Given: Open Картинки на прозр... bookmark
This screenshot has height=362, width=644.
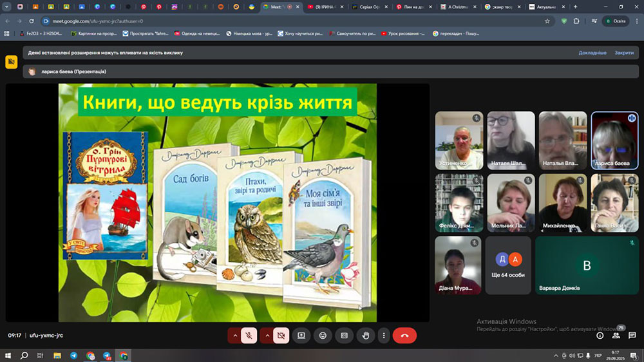Looking at the screenshot, I should [x=94, y=33].
